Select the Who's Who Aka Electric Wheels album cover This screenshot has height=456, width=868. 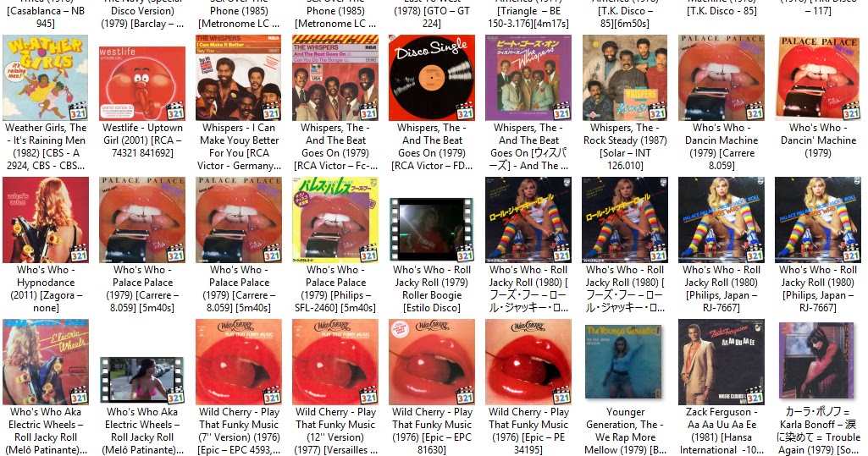[46, 361]
